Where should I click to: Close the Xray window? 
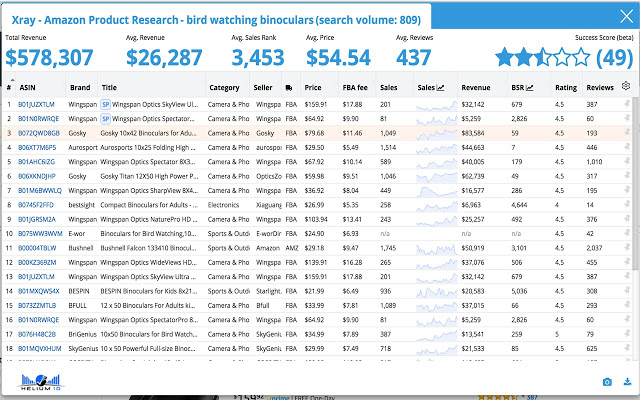pyautogui.click(x=626, y=16)
